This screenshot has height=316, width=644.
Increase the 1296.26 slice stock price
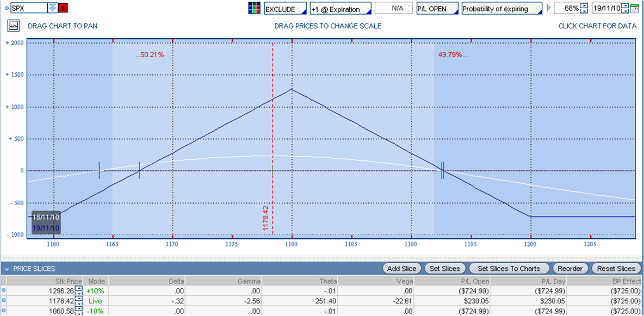tap(79, 288)
